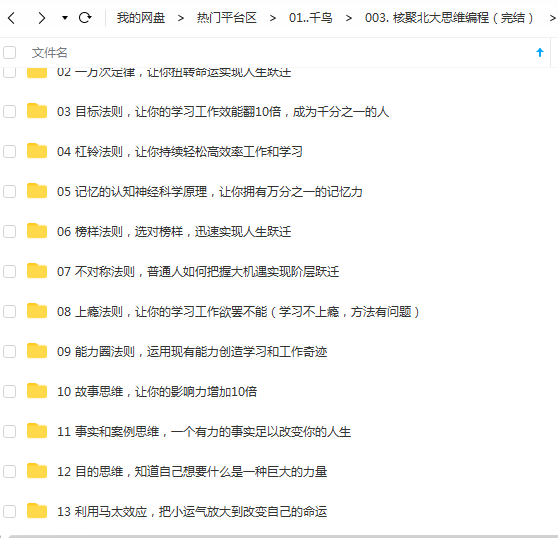Navigate to 热门平台区 in breadcrumb
Image resolution: width=558 pixels, height=538 pixels.
click(x=227, y=17)
